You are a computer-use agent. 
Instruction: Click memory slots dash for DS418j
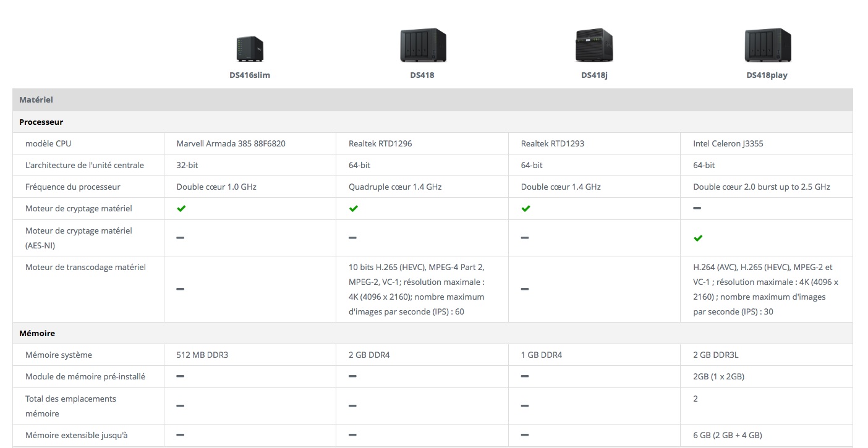(525, 406)
